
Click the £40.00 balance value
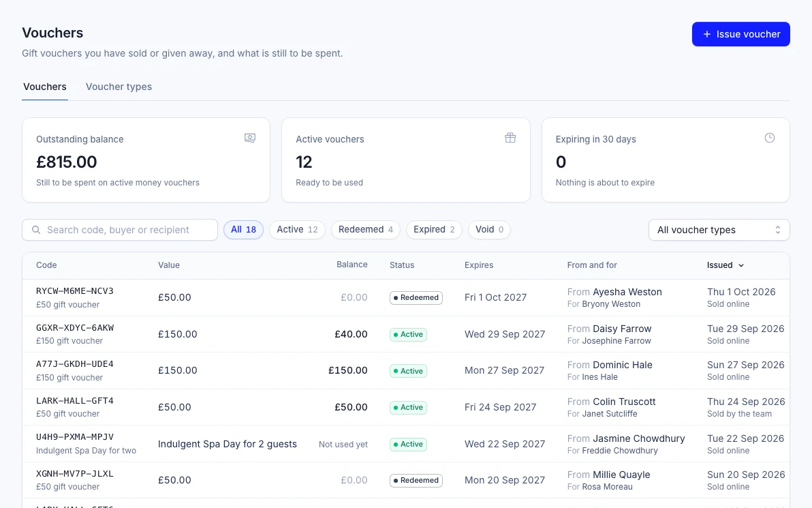click(351, 334)
